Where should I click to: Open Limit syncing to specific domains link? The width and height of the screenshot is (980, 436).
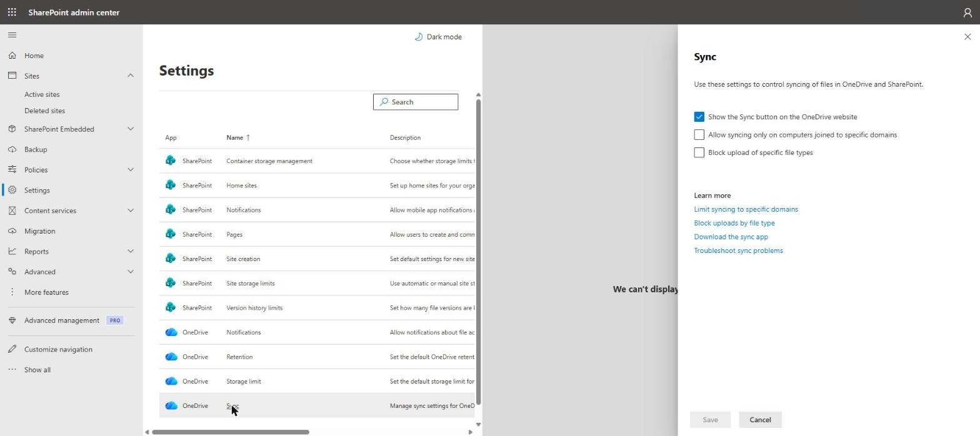[746, 209]
